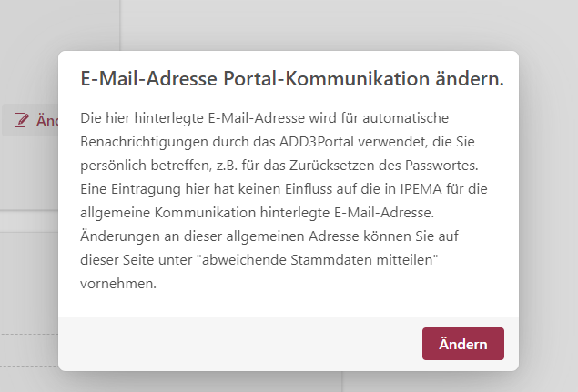Screen dimensions: 578x392
Task: Click the word IPEMA in the description
Action: [x=401, y=190]
